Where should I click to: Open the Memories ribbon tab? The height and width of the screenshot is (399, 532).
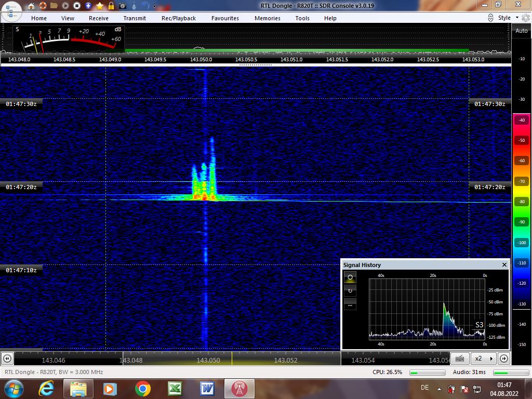[x=268, y=18]
